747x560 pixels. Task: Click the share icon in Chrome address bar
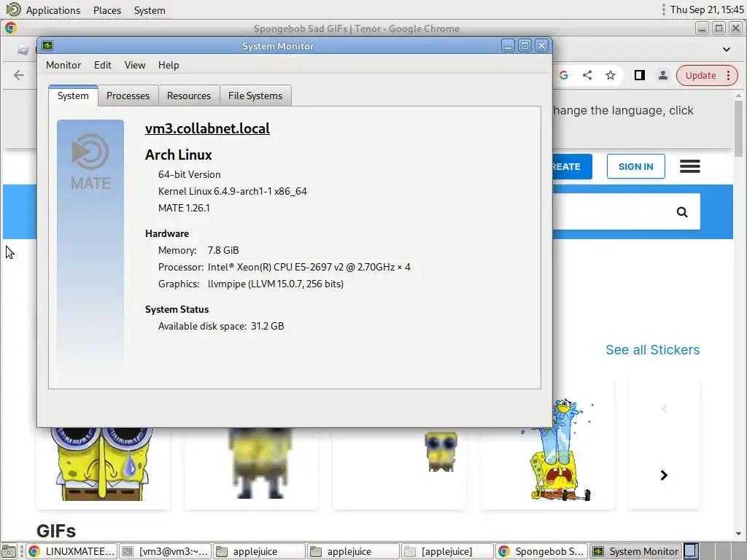pos(587,75)
